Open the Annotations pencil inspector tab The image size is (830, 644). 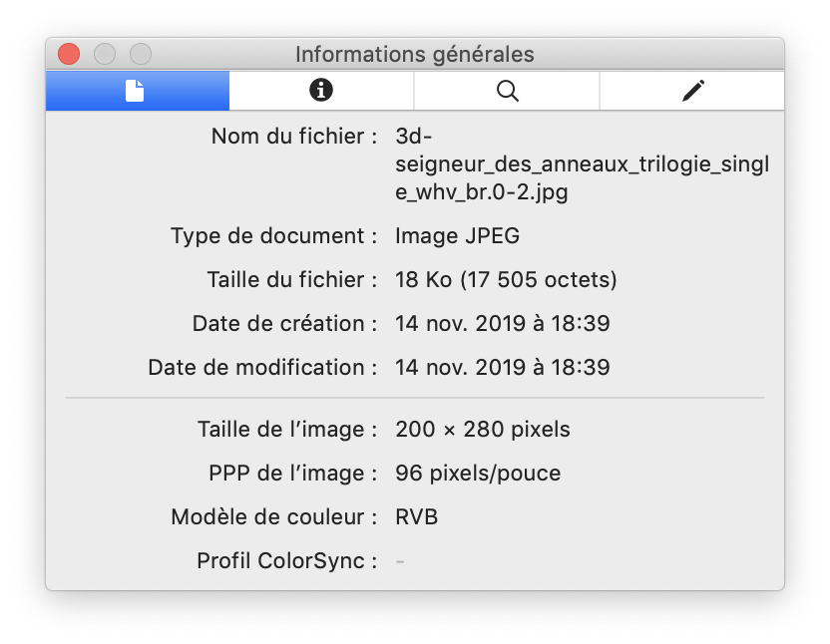click(692, 91)
